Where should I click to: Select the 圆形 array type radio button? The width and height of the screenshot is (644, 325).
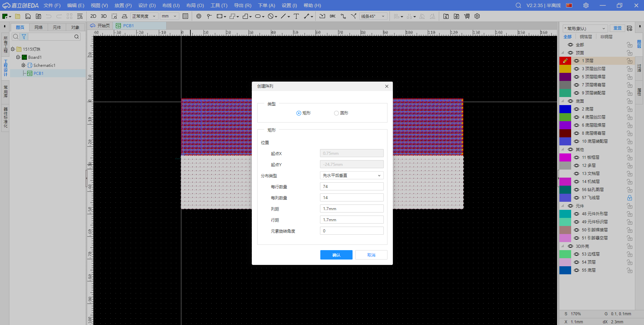(x=336, y=113)
